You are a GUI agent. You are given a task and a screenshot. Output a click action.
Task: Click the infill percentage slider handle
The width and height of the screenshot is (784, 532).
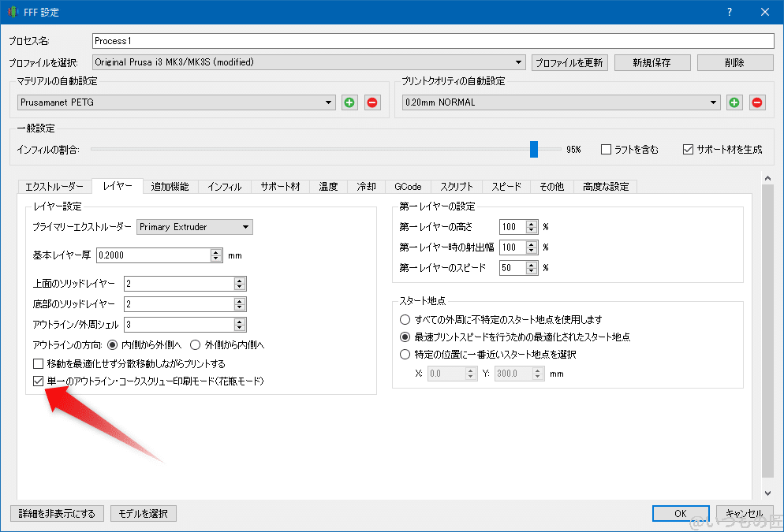[x=534, y=148]
